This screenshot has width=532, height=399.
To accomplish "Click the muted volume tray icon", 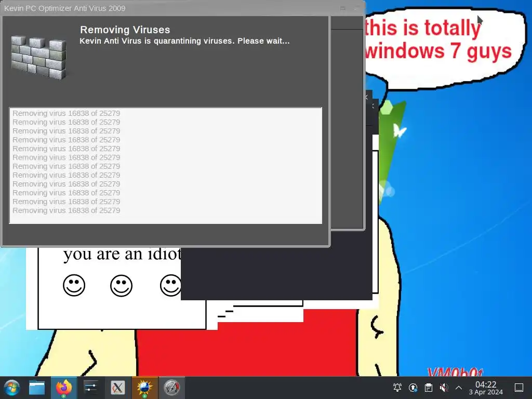I will pos(444,388).
